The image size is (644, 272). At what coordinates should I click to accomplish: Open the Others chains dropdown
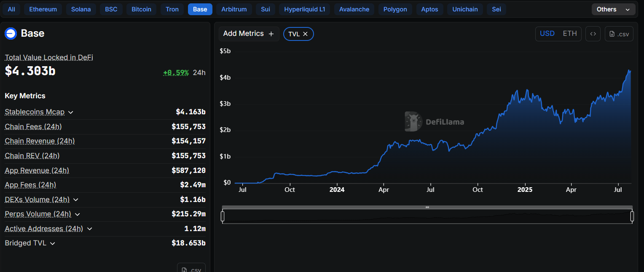coord(613,9)
